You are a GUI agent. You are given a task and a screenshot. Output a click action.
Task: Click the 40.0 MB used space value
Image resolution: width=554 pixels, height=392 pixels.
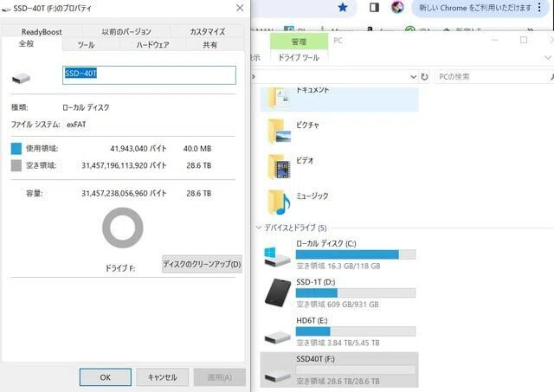click(197, 149)
